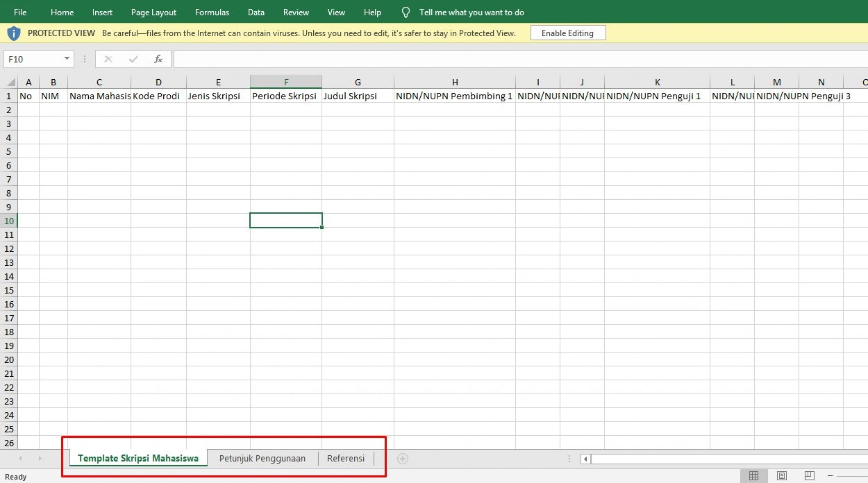Screen dimensions: 868x483
Task: Switch to the Home ribbon tab
Action: (62, 12)
